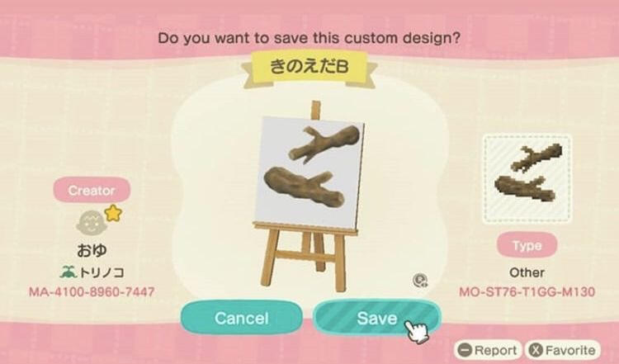619x364 pixels.
Task: Click the Cancel button
Action: pyautogui.click(x=242, y=318)
